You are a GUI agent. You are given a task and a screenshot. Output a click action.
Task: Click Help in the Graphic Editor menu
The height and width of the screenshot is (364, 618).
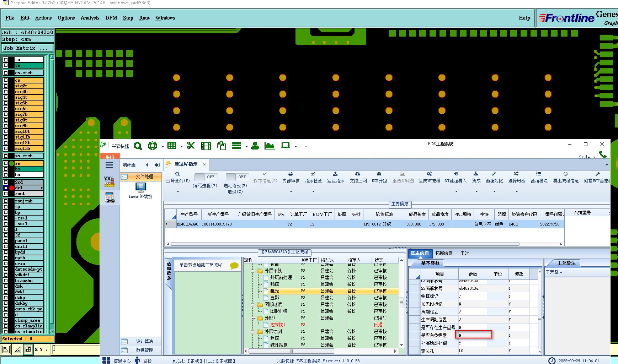[x=524, y=18]
